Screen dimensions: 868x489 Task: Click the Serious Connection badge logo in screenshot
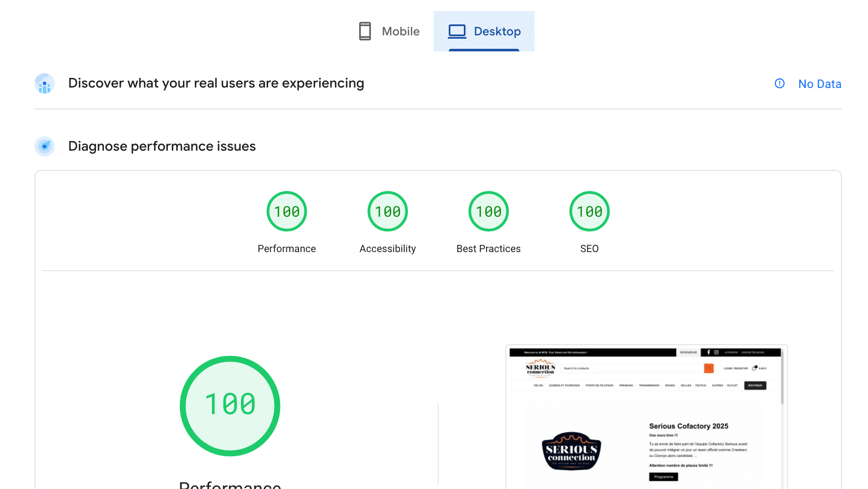point(571,451)
